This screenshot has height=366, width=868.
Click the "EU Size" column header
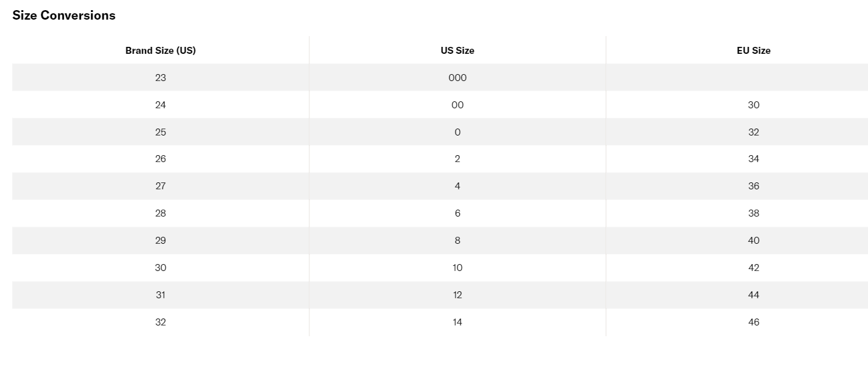point(753,51)
